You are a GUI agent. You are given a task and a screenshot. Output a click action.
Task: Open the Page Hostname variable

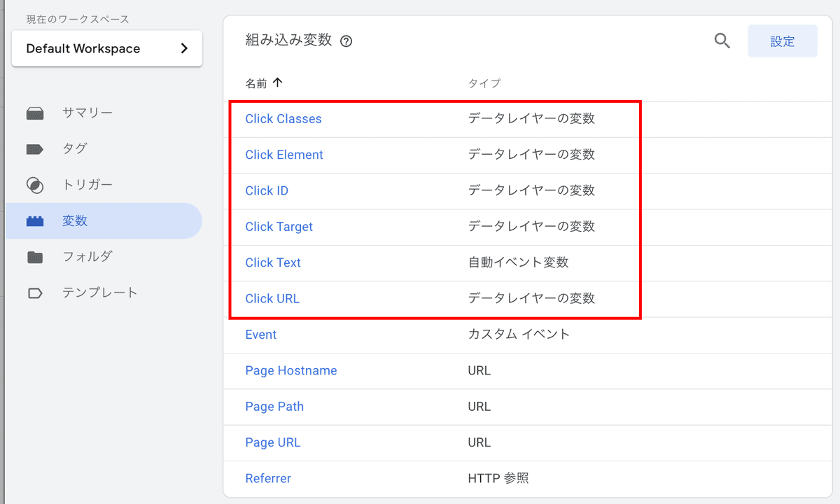pos(291,370)
